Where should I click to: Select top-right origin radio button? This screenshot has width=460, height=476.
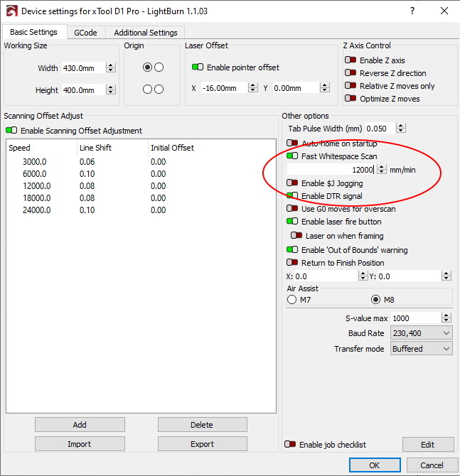coord(159,67)
